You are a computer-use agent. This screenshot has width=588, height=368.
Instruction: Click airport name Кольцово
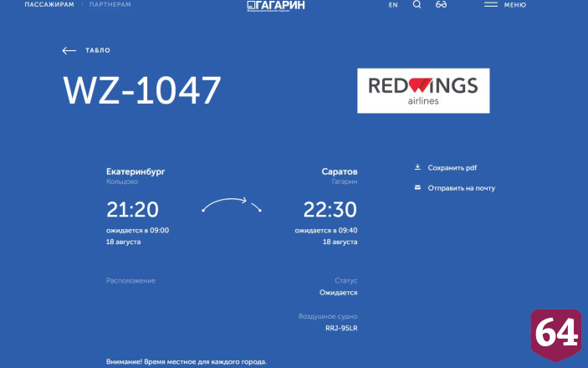(122, 181)
